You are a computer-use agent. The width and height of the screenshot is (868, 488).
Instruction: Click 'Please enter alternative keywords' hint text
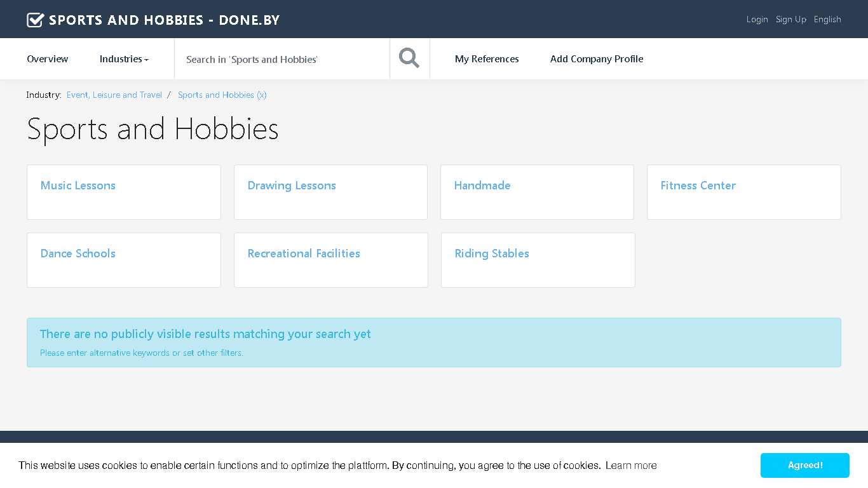(142, 353)
